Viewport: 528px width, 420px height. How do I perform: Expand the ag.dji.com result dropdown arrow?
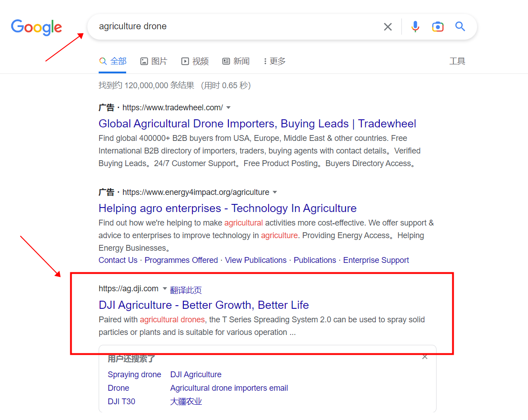coord(165,289)
